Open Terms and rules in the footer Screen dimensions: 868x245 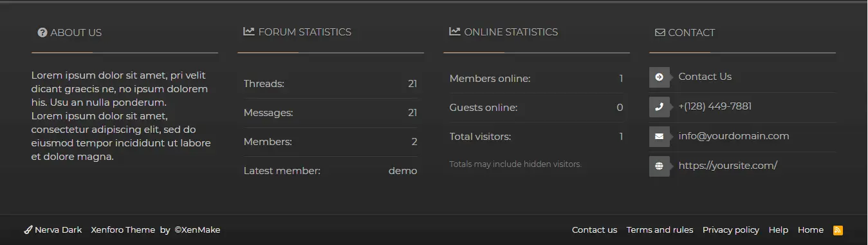coord(660,230)
